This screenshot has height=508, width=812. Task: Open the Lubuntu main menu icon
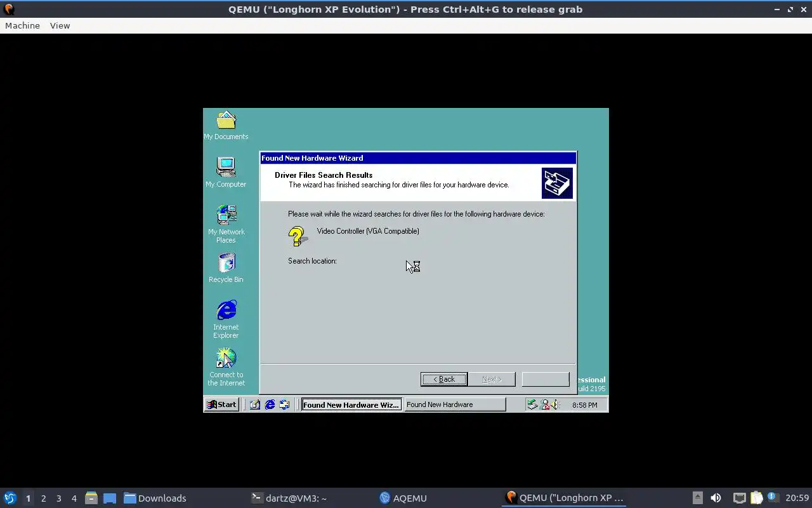pyautogui.click(x=10, y=498)
